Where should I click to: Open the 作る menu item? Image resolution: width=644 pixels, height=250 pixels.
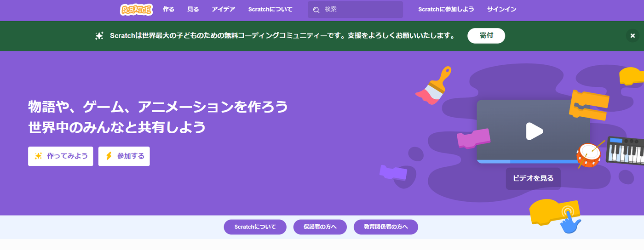tap(169, 9)
